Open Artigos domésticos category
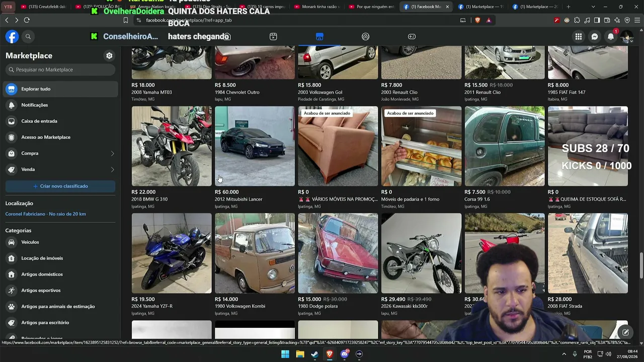This screenshot has width=644, height=362. click(60, 275)
